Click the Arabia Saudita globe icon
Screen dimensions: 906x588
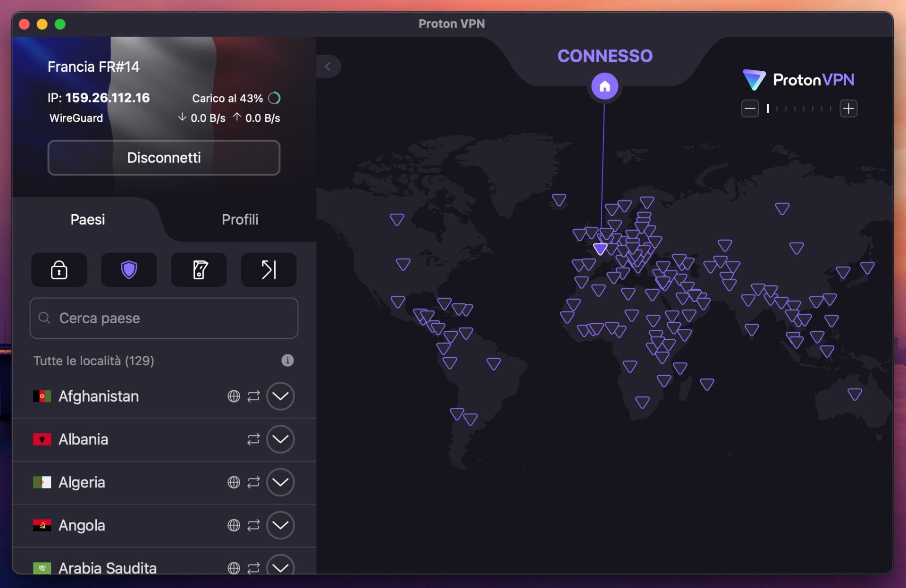point(234,568)
